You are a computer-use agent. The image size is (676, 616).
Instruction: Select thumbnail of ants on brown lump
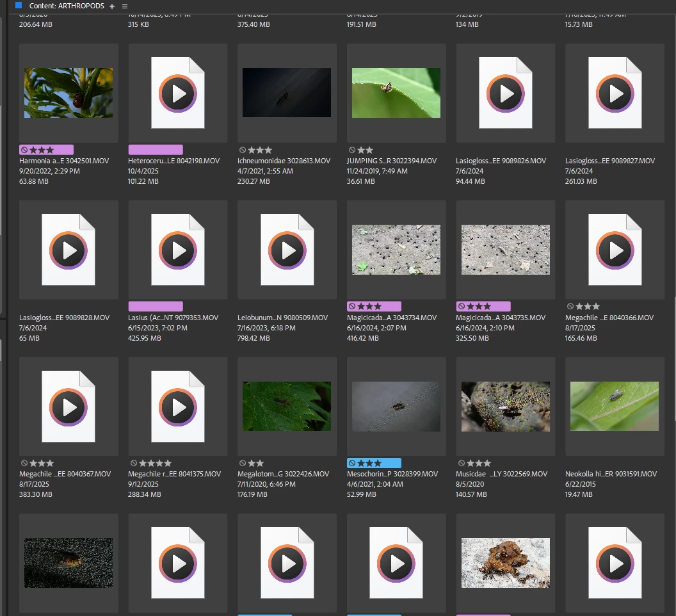point(506,563)
